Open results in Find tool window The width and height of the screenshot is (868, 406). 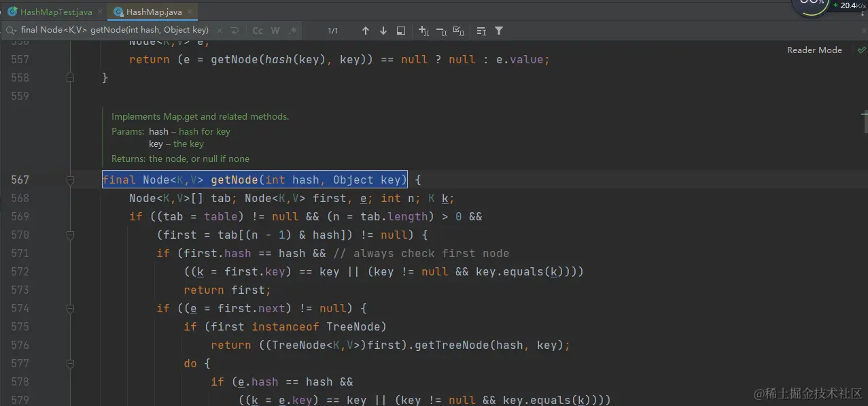click(x=401, y=31)
